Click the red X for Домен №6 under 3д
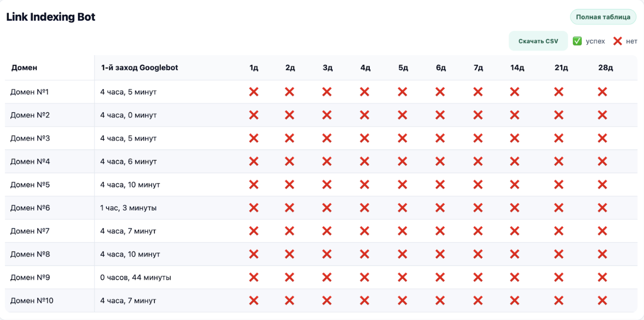Viewport: 644px width, 320px height. pos(327,208)
